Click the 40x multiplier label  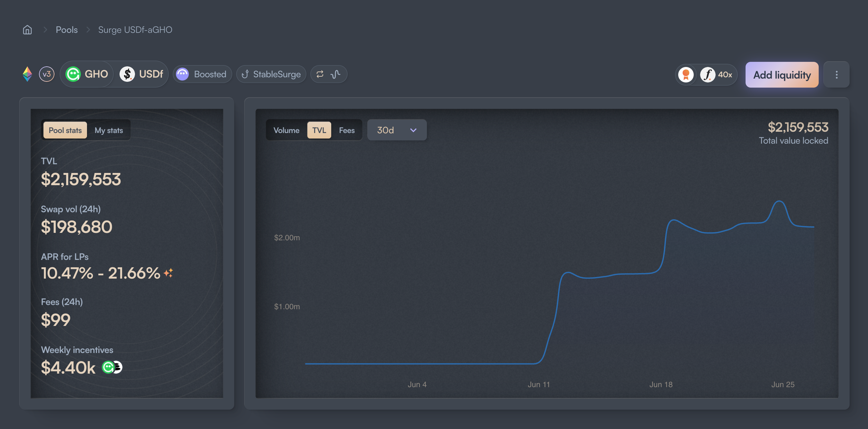click(x=725, y=74)
